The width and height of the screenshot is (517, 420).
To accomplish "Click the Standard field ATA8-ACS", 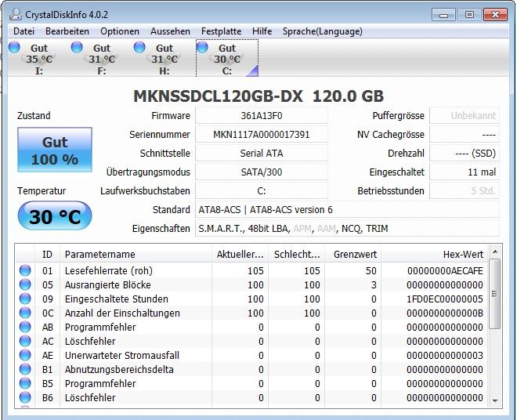I will point(348,210).
